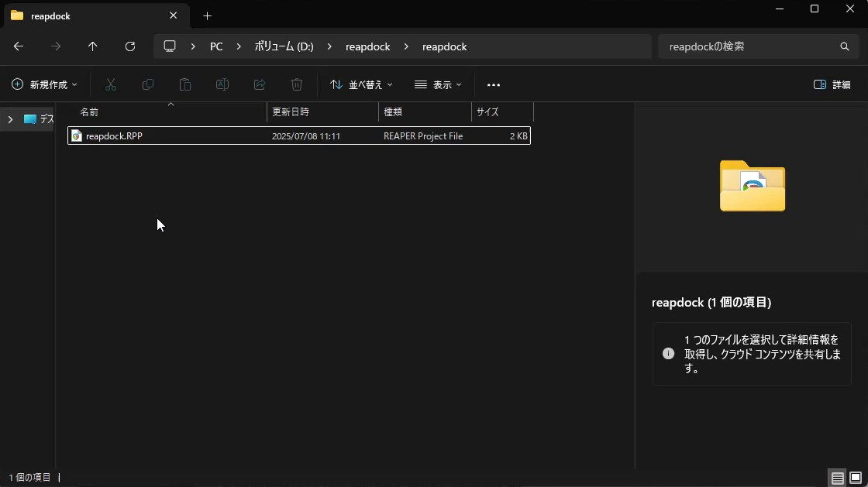This screenshot has width=868, height=487.
Task: Maximize the Explorer window
Action: [x=815, y=9]
